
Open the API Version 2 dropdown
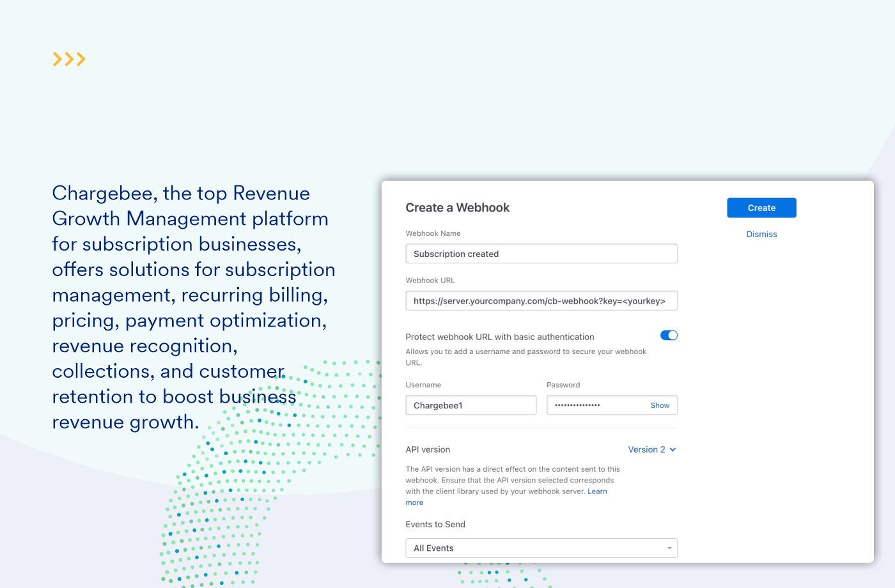(x=652, y=449)
